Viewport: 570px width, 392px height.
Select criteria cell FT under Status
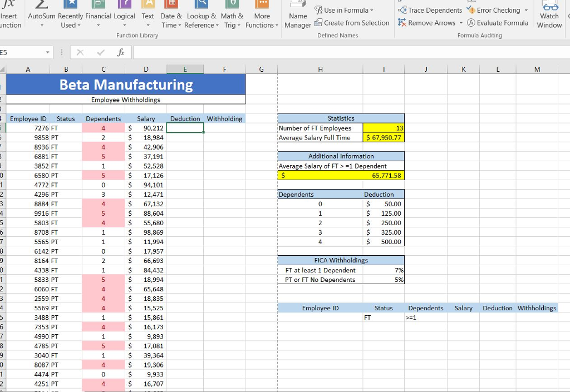click(384, 317)
